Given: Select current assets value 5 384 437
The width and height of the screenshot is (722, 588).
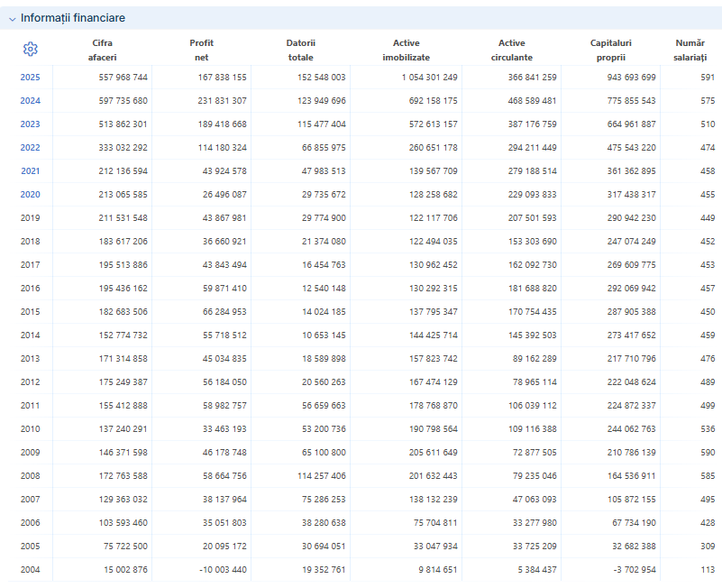Looking at the screenshot, I should point(537,570).
